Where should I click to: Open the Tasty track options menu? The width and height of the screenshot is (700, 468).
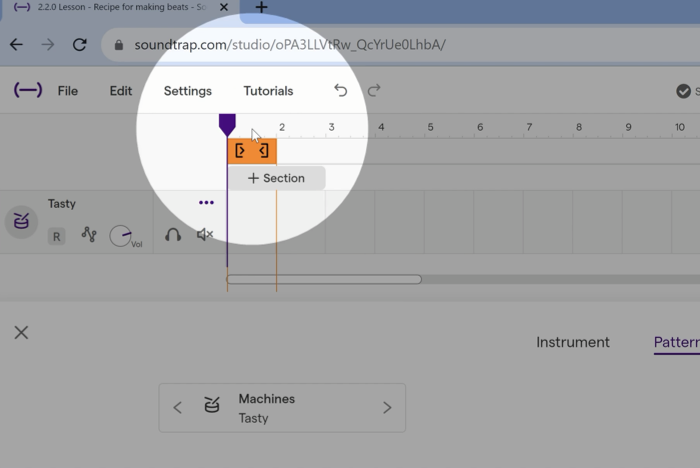(x=206, y=203)
